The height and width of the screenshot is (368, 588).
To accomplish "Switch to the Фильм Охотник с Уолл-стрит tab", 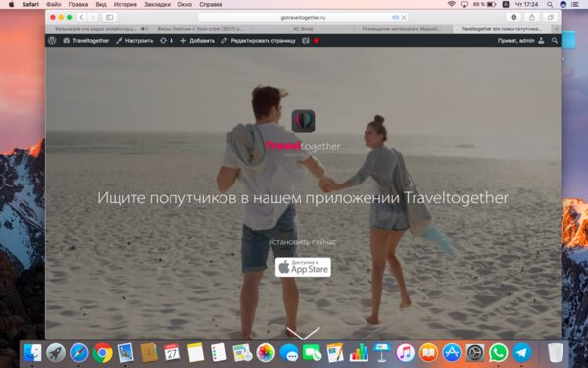I will 200,28.
